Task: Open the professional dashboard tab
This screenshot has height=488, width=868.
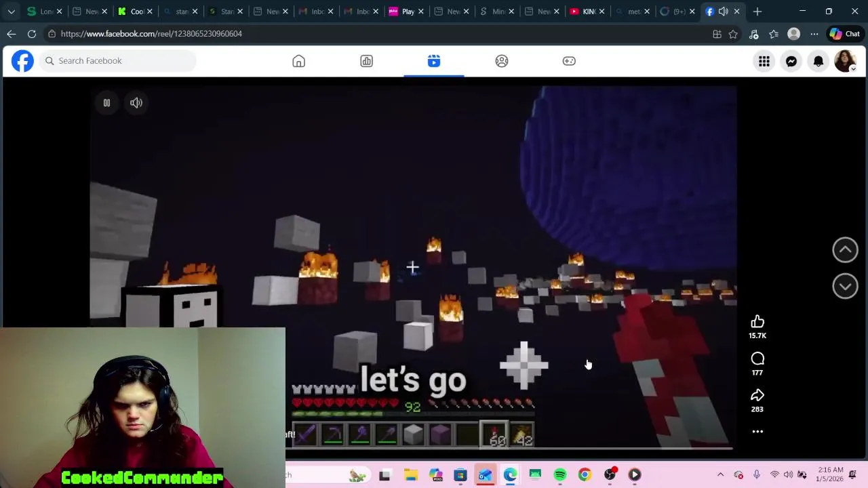Action: (366, 61)
